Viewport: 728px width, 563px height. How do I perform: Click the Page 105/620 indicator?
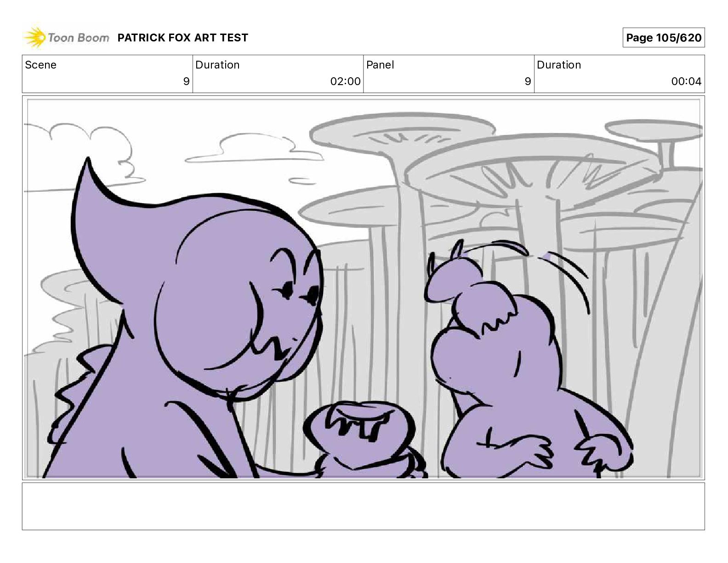pos(664,38)
